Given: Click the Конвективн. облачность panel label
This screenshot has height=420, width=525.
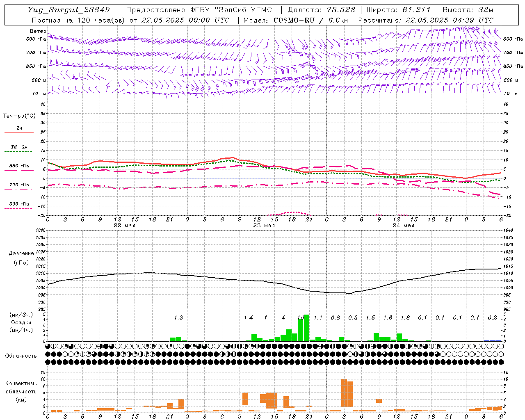Looking at the screenshot, I should [21, 391].
